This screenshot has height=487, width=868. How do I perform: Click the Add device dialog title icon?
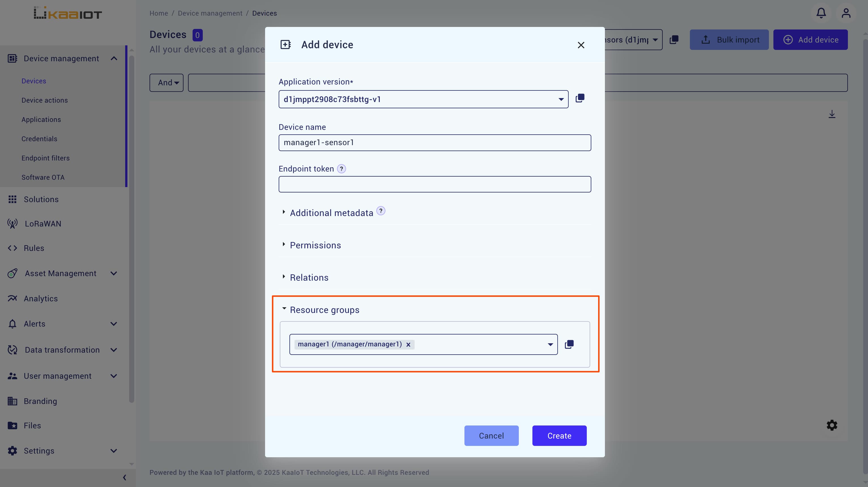(285, 45)
